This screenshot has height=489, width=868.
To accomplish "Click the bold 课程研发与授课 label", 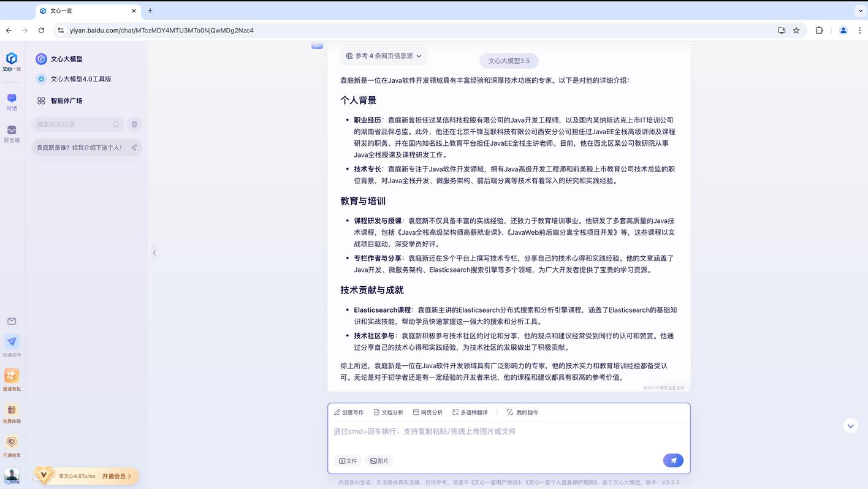I will click(x=378, y=221).
